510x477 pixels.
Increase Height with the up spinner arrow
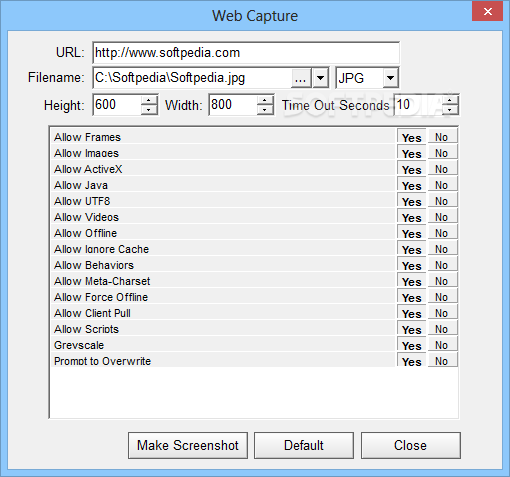(x=149, y=100)
